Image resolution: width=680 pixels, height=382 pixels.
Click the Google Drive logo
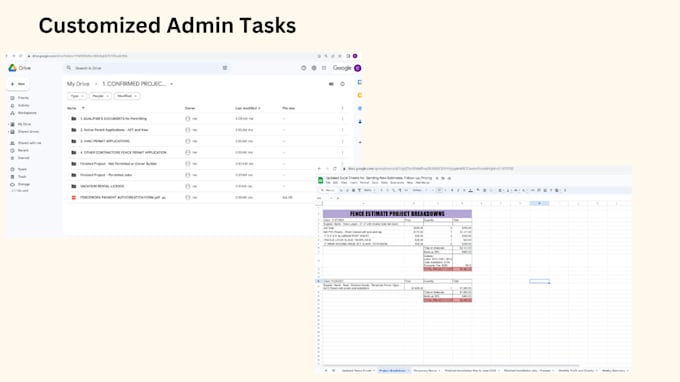pos(13,68)
